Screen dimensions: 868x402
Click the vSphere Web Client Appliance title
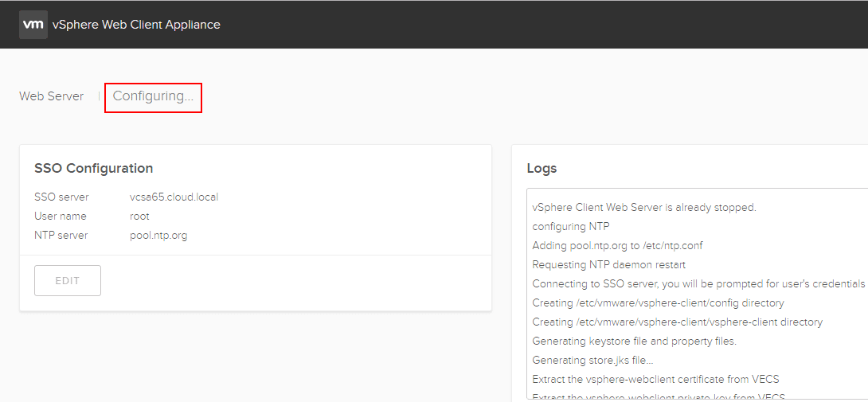pos(136,25)
